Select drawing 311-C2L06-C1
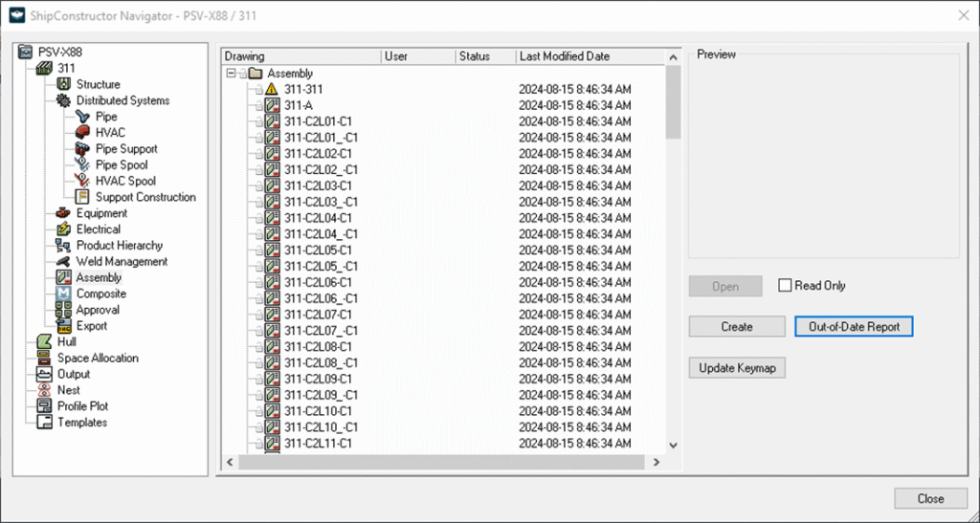Screen dimensions: 980x523 tap(318, 283)
